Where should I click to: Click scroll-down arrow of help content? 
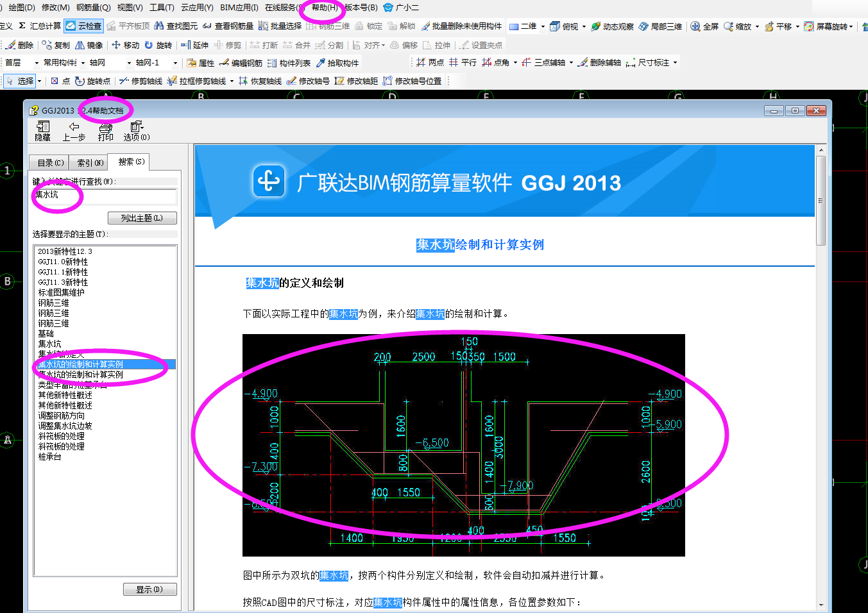tap(821, 605)
